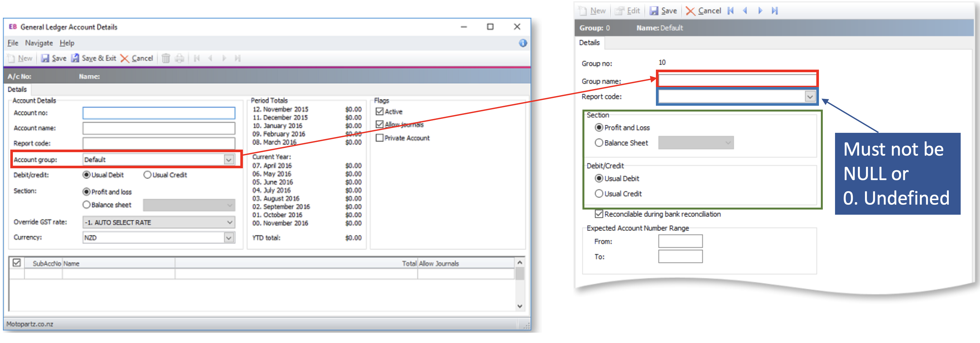This screenshot has width=980, height=343.
Task: Toggle the Active flag checkbox
Action: tap(379, 112)
